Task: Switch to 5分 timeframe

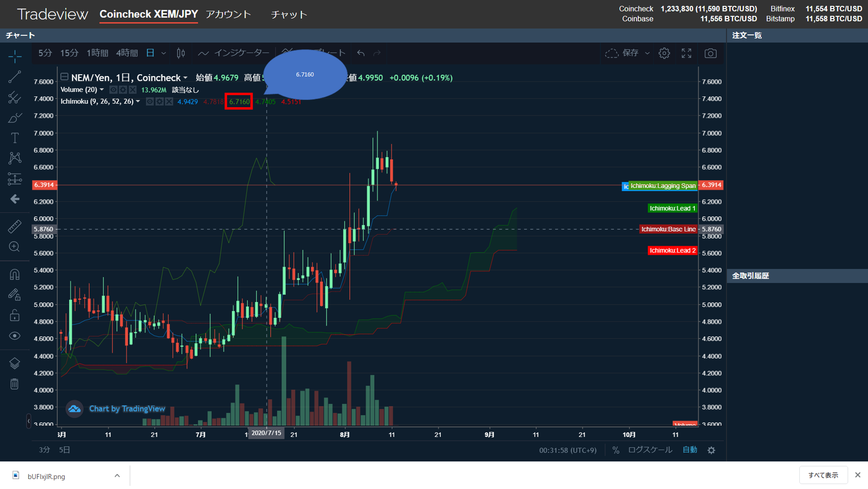Action: pos(45,53)
